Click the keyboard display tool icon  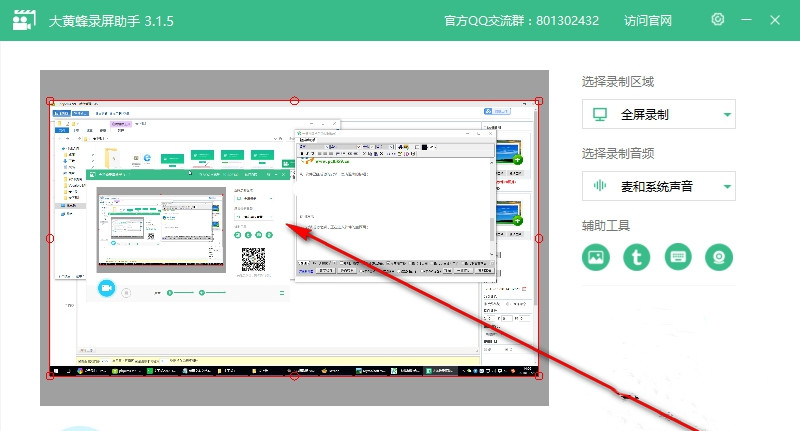(678, 257)
